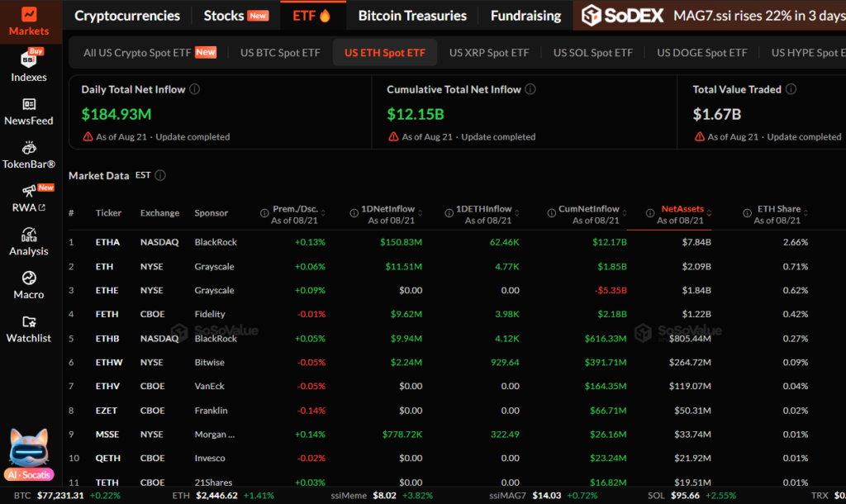Click ETH price in bottom ticker
This screenshot has height=504, width=846.
pos(216,496)
